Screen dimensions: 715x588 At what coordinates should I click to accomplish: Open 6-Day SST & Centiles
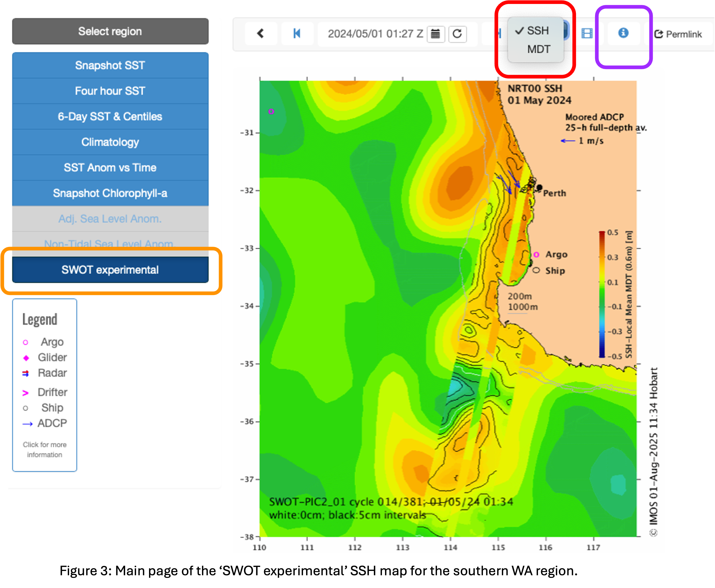click(x=110, y=117)
